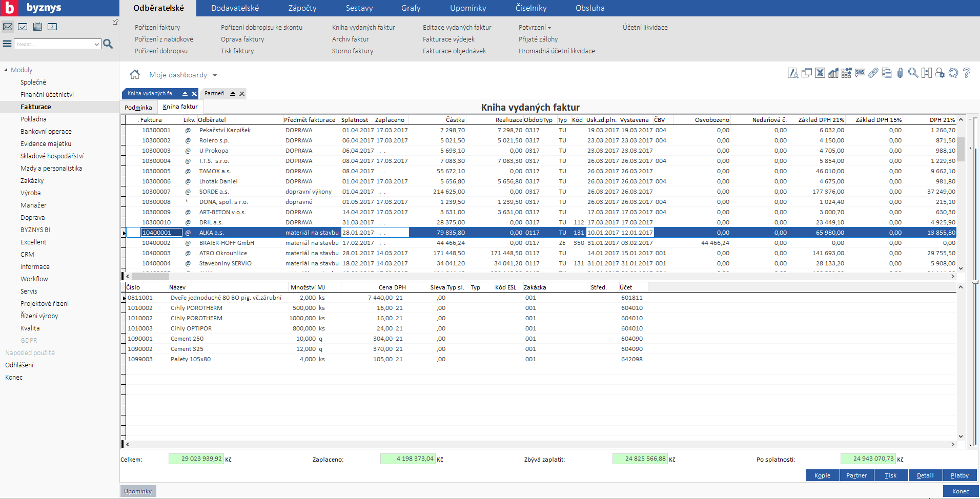980x499 pixels.
Task: Switch to the Podmínka tab
Action: pyautogui.click(x=138, y=108)
